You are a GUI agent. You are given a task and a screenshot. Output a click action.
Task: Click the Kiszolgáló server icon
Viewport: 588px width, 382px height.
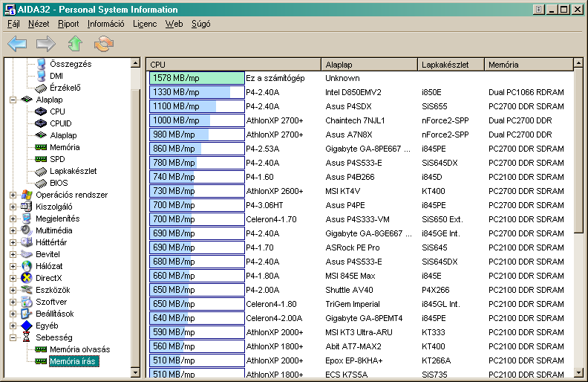tap(27, 207)
